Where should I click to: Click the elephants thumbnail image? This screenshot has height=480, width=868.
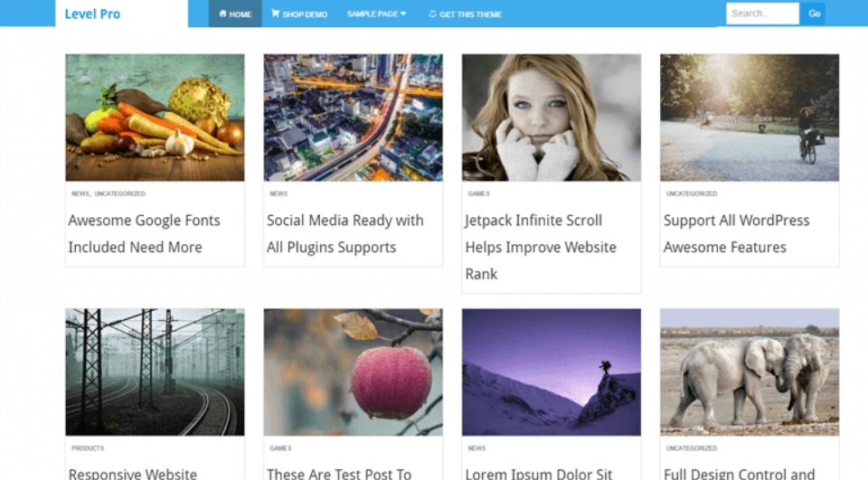click(749, 372)
